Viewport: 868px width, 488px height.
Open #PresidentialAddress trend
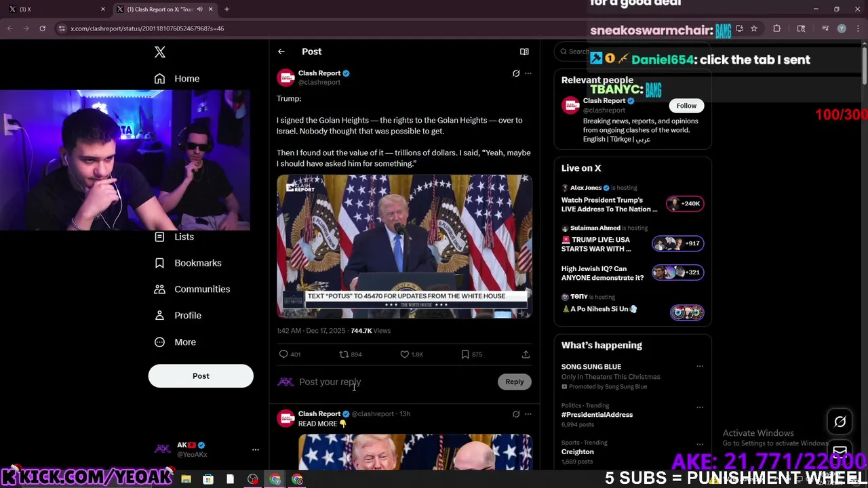click(x=597, y=415)
